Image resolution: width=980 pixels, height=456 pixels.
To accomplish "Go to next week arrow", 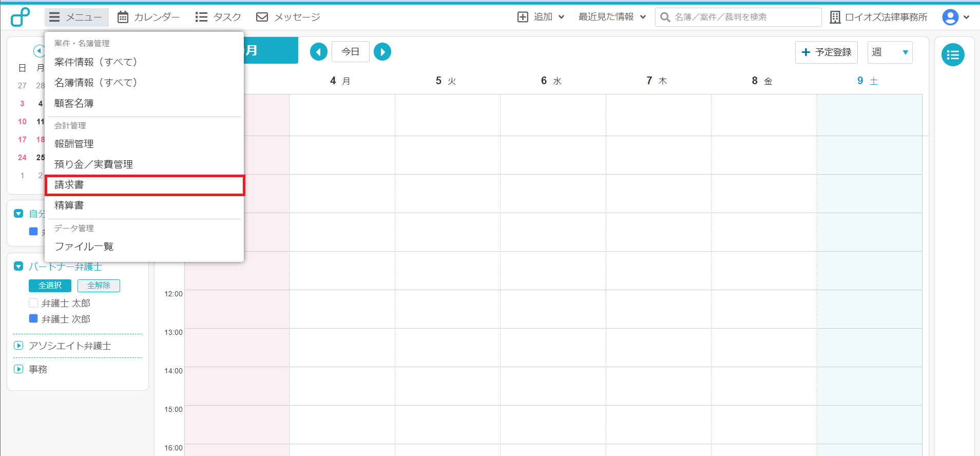I will pos(382,52).
